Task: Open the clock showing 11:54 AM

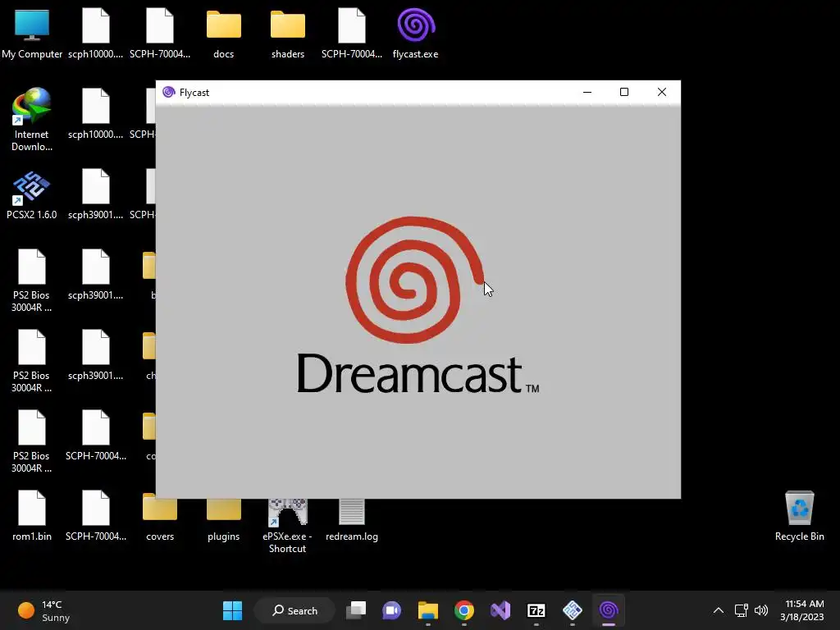Action: click(802, 610)
